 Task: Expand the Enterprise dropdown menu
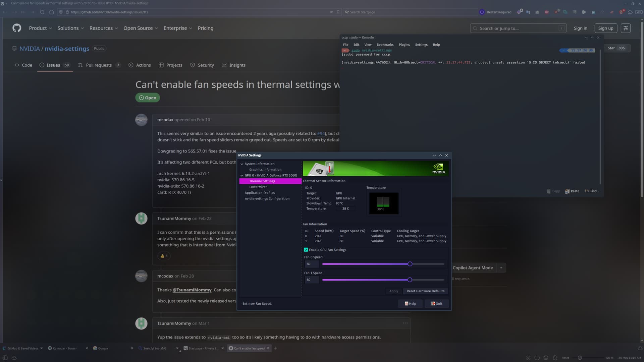pos(178,28)
